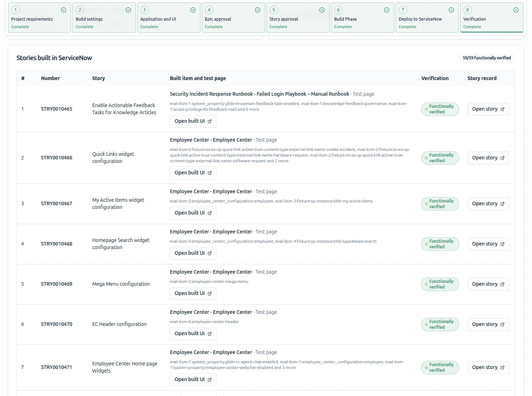This screenshot has width=532, height=396.
Task: Click step number 4 circle icon
Action: pyautogui.click(x=209, y=10)
